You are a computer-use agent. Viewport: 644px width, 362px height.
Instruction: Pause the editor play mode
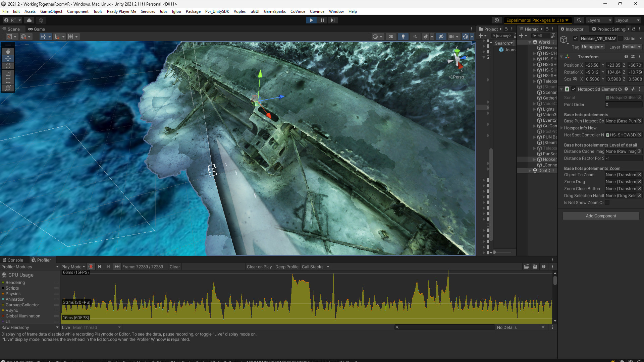(x=322, y=20)
